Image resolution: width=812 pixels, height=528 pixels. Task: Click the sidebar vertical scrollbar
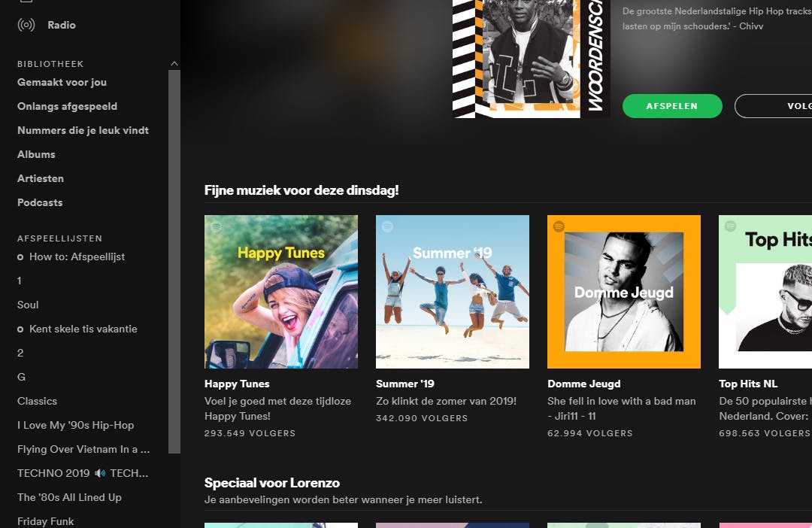click(x=174, y=262)
